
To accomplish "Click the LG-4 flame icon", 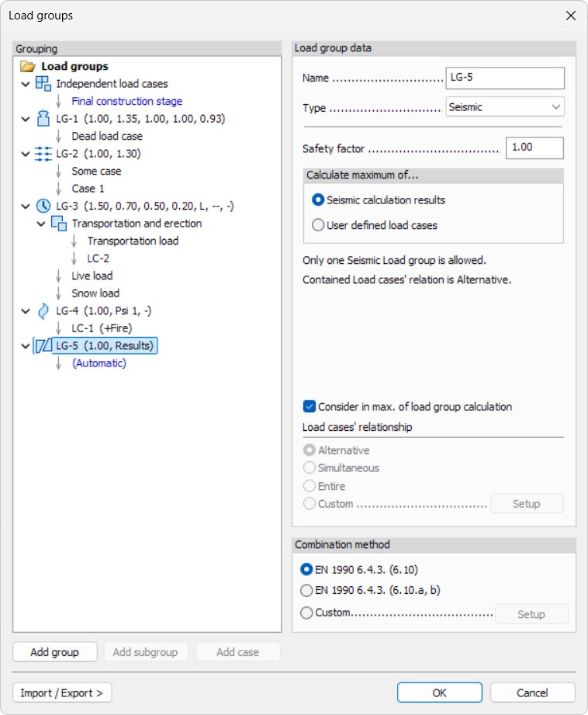I will pos(43,311).
